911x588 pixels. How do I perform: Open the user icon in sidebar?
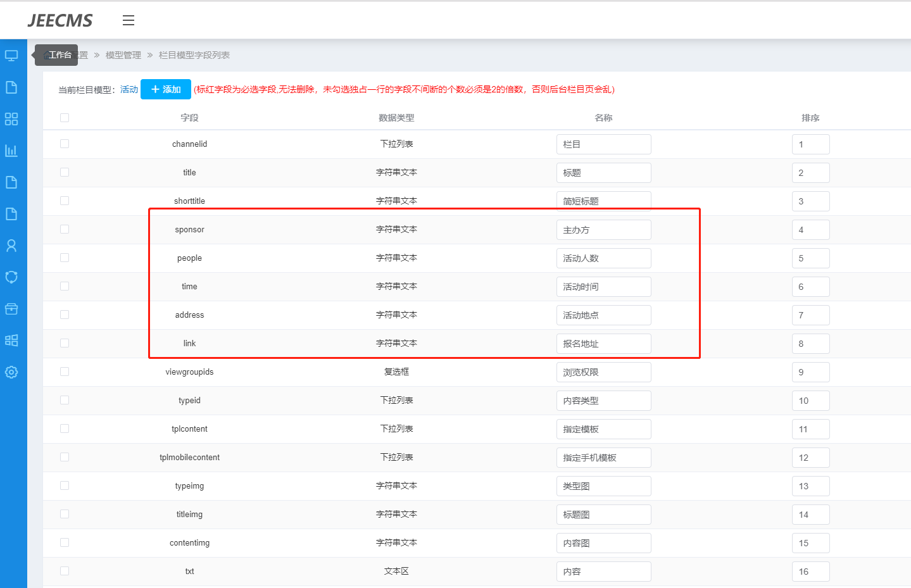[x=11, y=246]
